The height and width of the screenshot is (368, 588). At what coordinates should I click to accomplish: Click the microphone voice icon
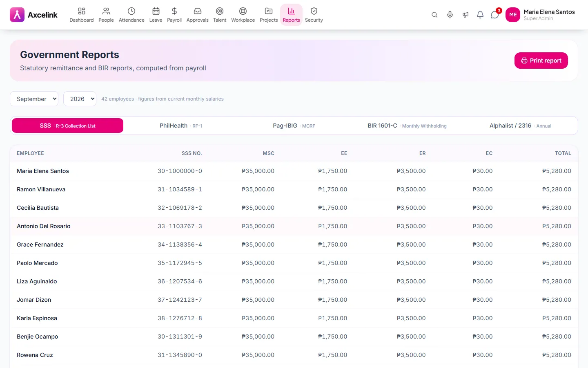click(x=450, y=15)
